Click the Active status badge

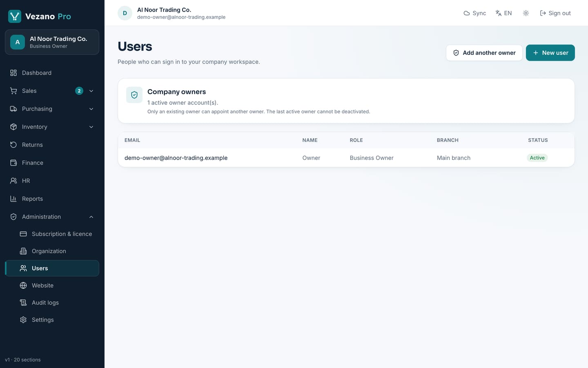click(537, 158)
